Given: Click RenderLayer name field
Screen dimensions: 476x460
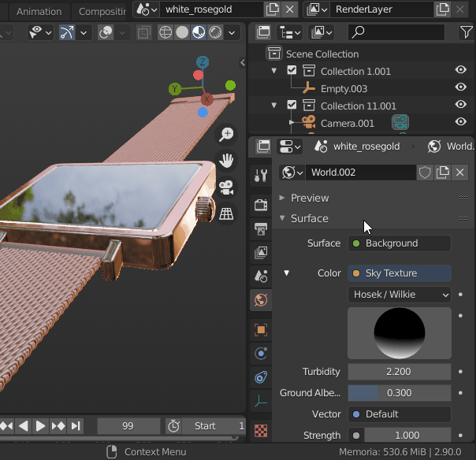Looking at the screenshot, I should [382, 9].
